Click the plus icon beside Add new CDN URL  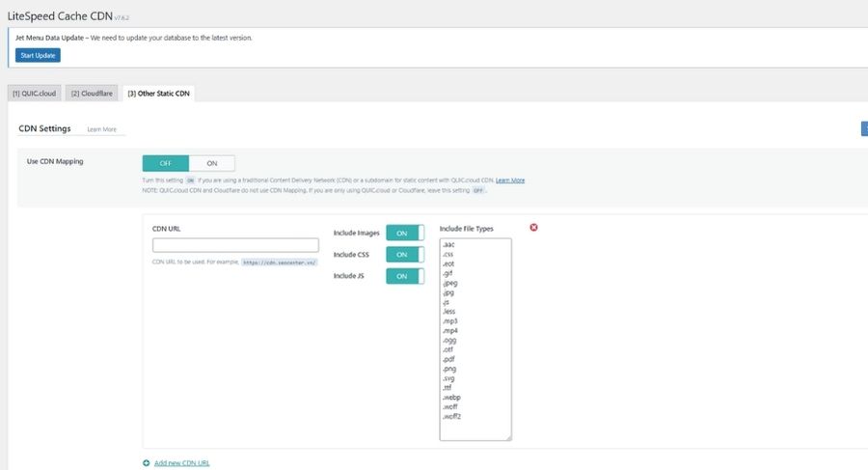(147, 463)
